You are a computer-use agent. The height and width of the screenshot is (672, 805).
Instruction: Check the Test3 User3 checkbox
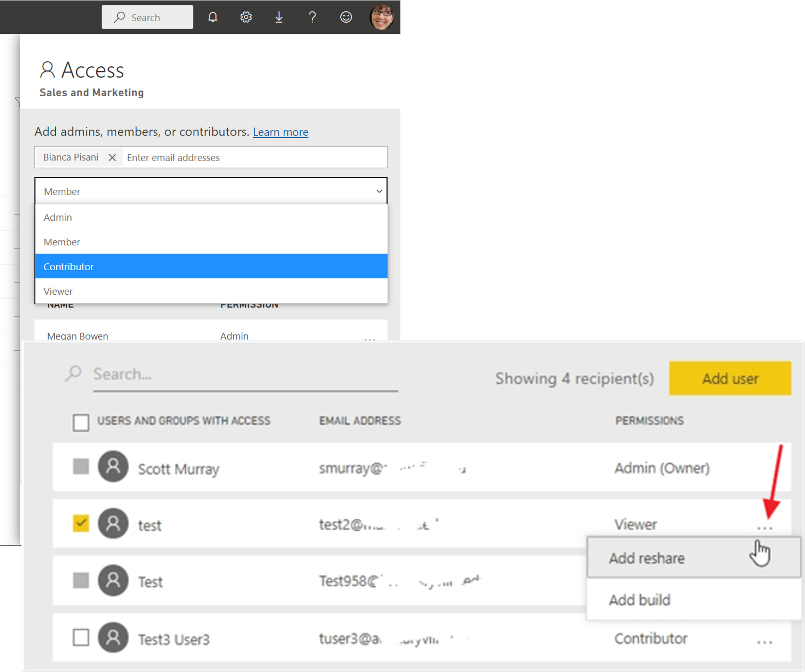tap(81, 637)
